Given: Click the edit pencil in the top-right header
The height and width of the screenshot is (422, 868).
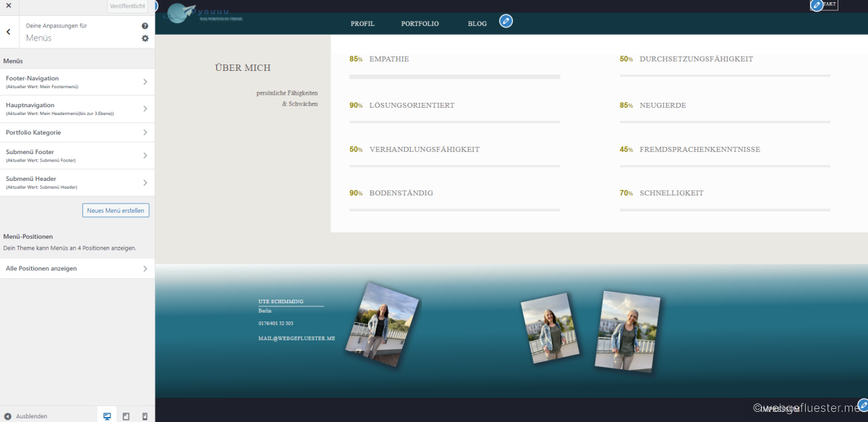Looking at the screenshot, I should coord(817,5).
